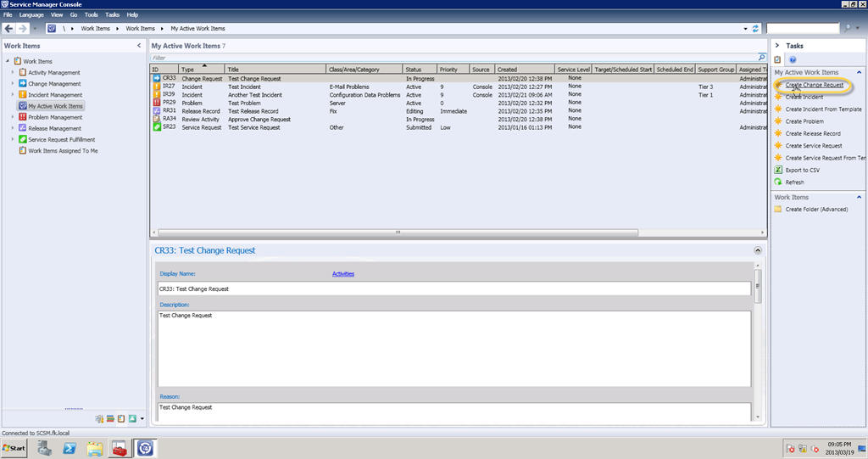Click the navigation Back arrow button
868x459 pixels.
[9, 28]
